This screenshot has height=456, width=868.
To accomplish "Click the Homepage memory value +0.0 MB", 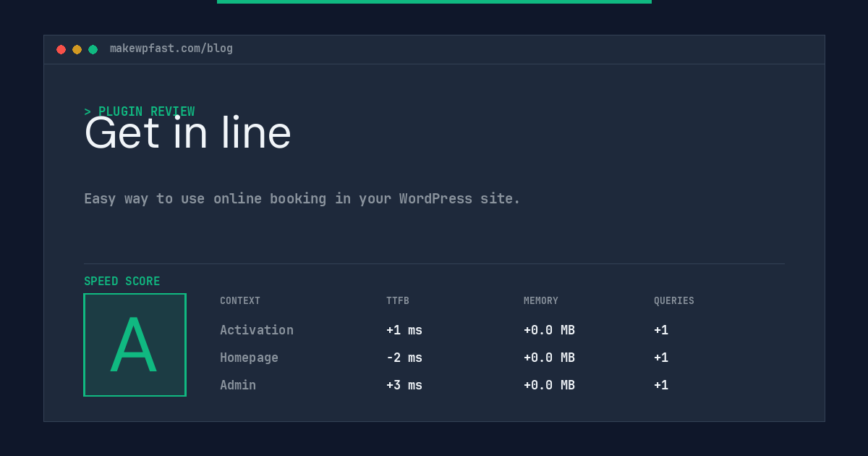I will point(550,358).
